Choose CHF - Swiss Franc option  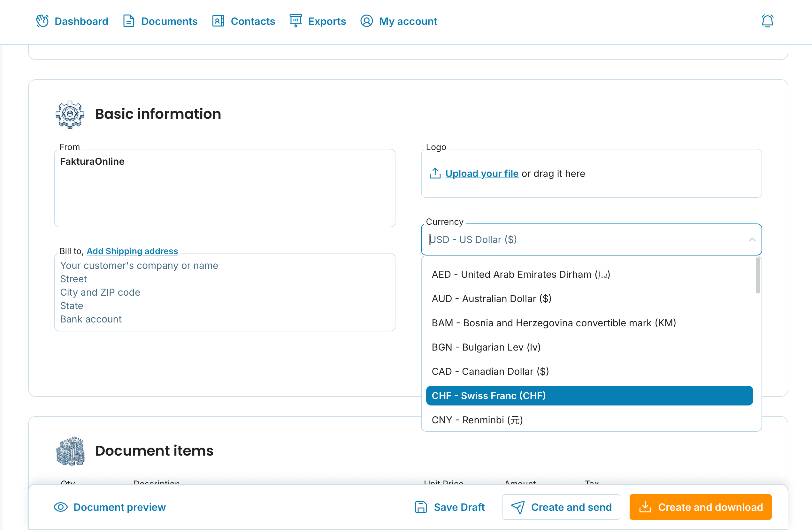coord(589,396)
